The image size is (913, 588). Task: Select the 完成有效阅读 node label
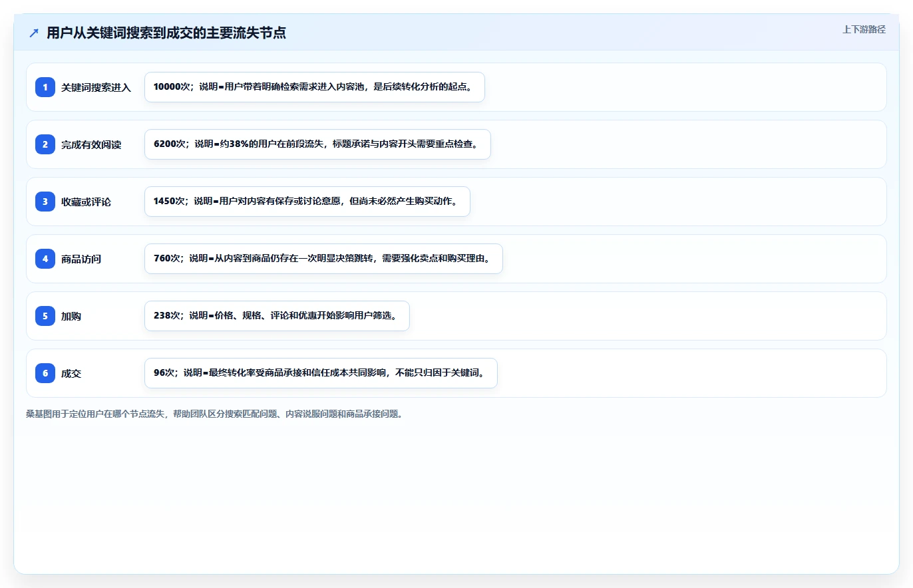tap(91, 145)
